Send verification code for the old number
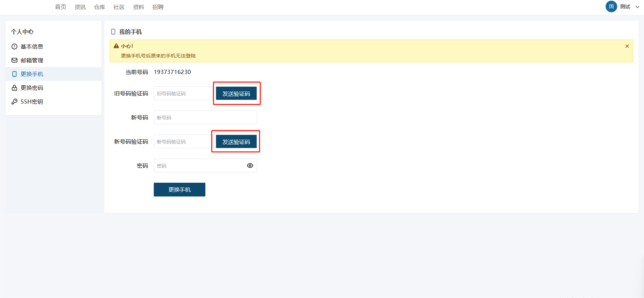This screenshot has height=298, width=644. [236, 94]
